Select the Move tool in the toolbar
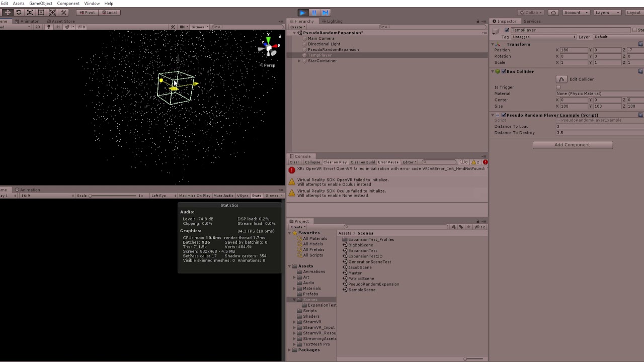644x362 pixels. tap(8, 12)
